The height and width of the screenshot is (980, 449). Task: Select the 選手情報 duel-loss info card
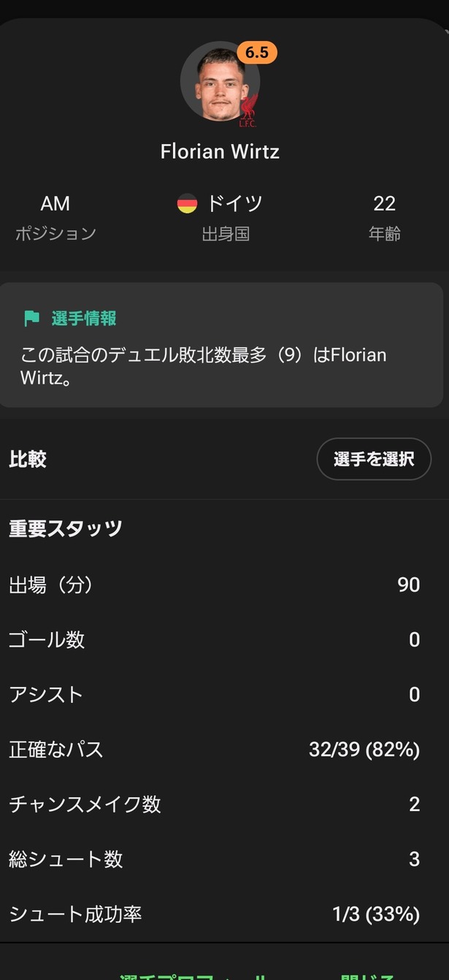coord(221,345)
